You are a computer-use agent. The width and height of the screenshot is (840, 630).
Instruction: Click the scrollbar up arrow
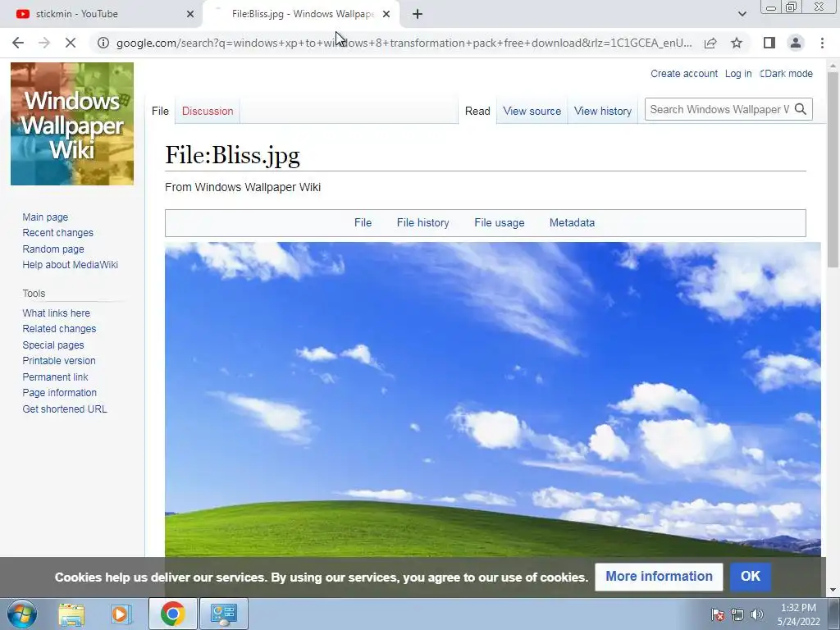pyautogui.click(x=833, y=66)
